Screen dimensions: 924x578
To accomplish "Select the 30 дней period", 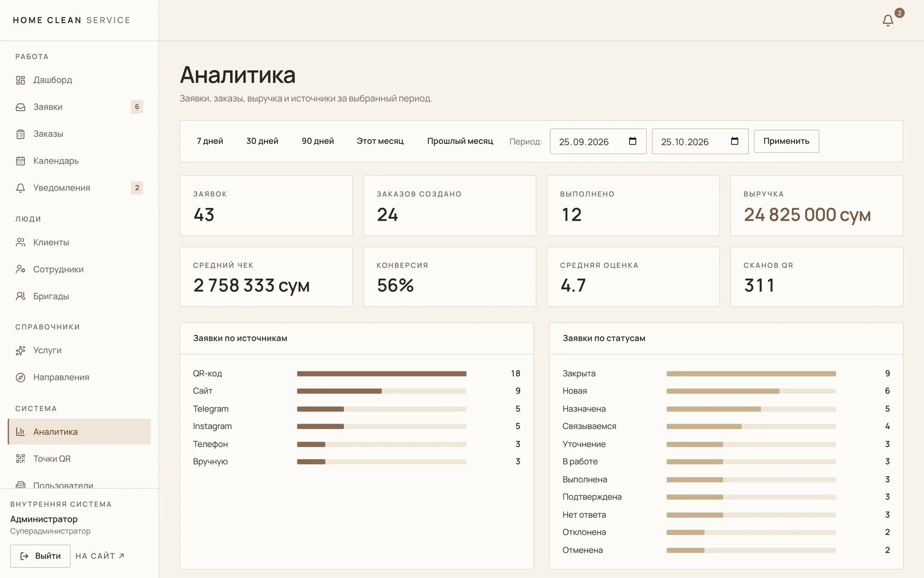I will pos(262,141).
